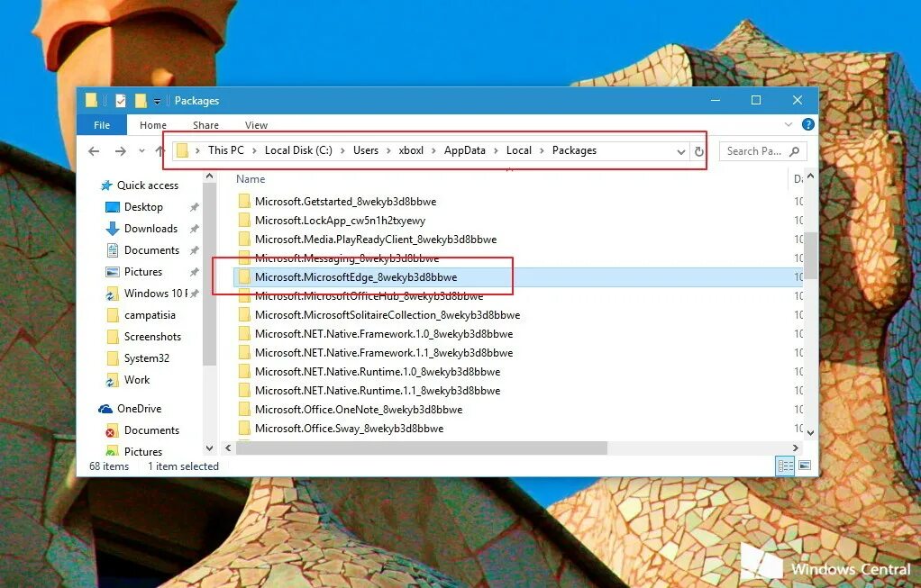The width and height of the screenshot is (921, 588).
Task: Click navigation pane scroll-up arrow
Action: (x=210, y=176)
